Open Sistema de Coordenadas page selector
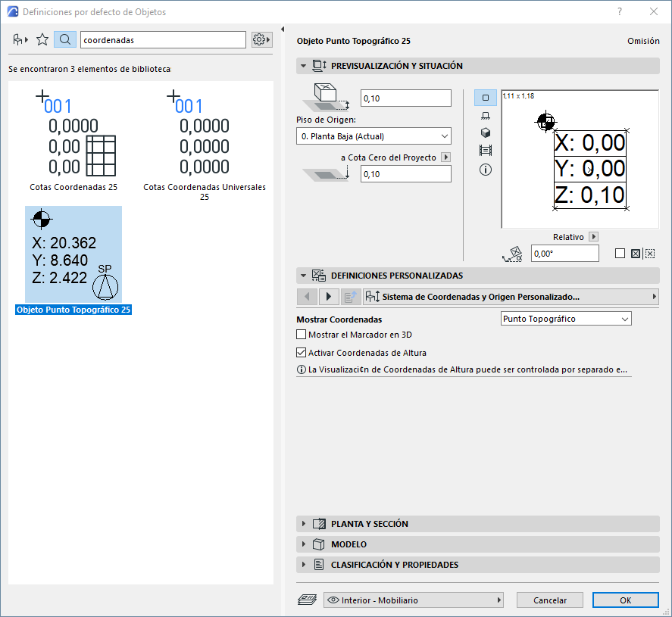 [x=511, y=297]
